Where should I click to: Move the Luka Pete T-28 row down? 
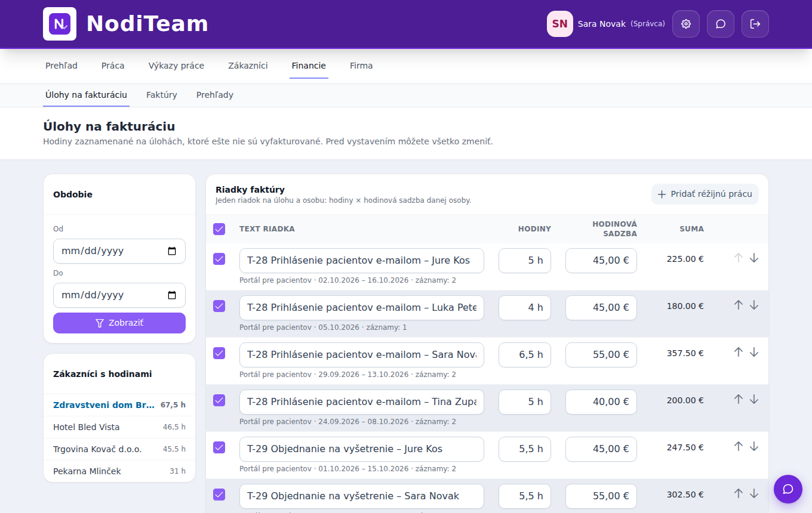(x=754, y=305)
